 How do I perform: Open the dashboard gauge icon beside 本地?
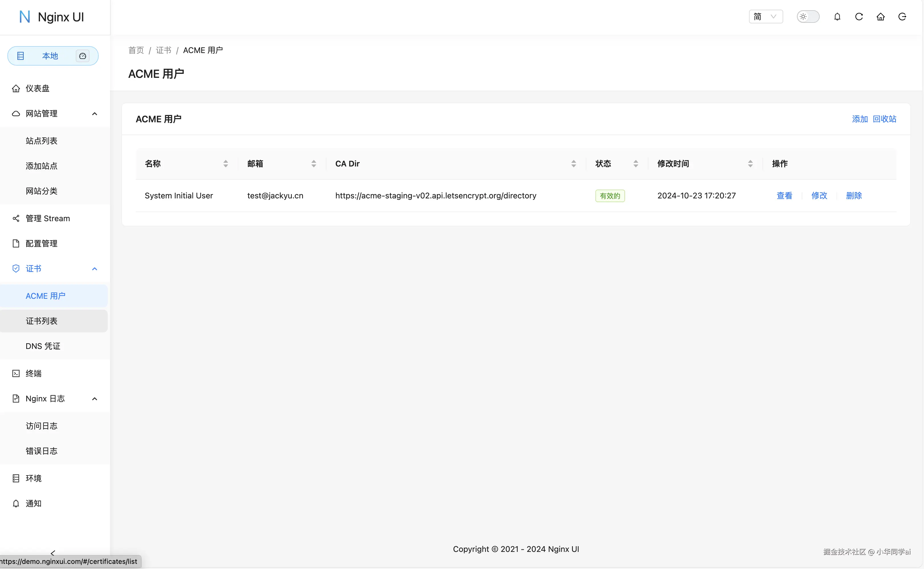tap(82, 56)
